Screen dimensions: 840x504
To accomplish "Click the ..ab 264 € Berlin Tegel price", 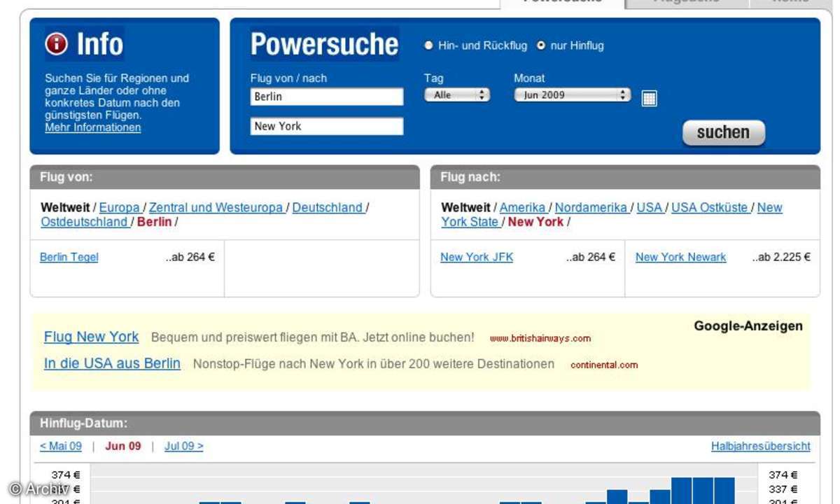I will point(190,257).
